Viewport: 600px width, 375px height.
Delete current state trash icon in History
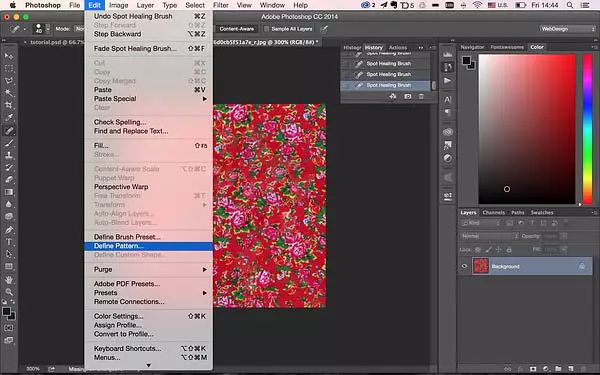421,96
